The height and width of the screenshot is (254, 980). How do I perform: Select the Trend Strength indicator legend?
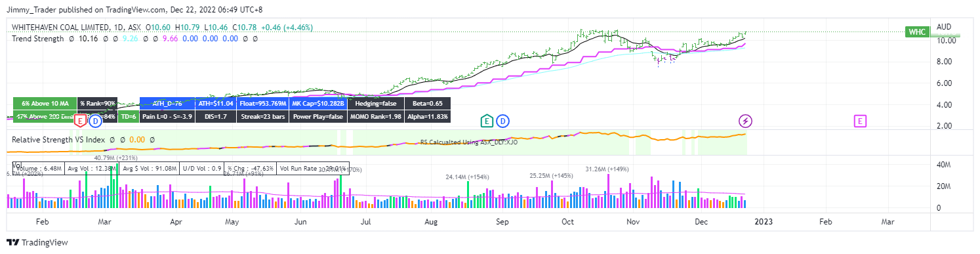coord(39,39)
